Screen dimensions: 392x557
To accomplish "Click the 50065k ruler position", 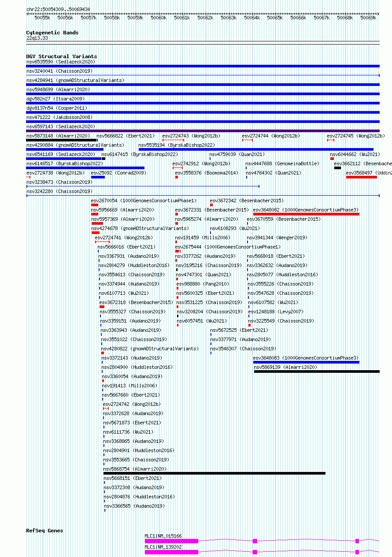I will (x=275, y=18).
